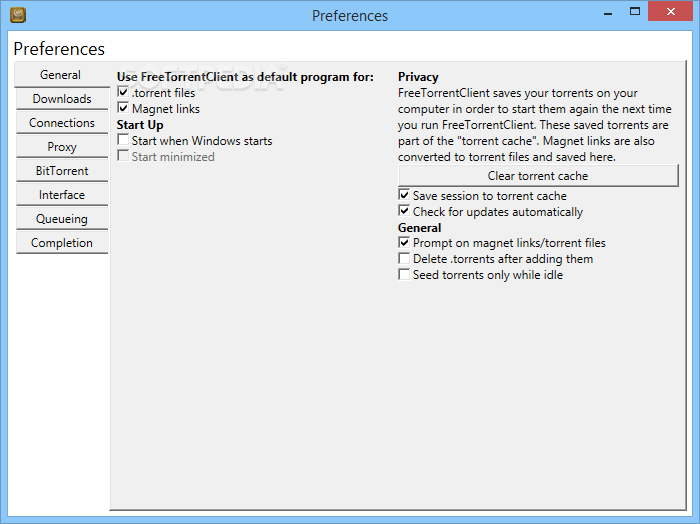
Task: Click the bold 'General' heading under Privacy
Action: pos(420,228)
